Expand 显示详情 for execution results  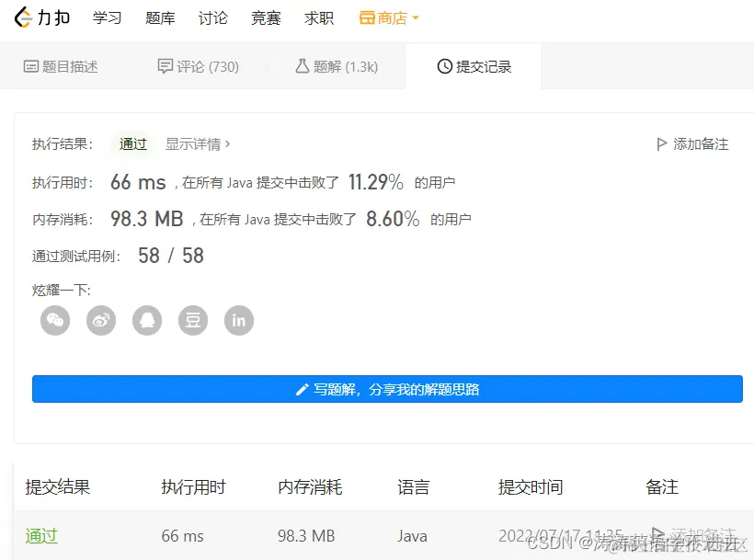[196, 143]
